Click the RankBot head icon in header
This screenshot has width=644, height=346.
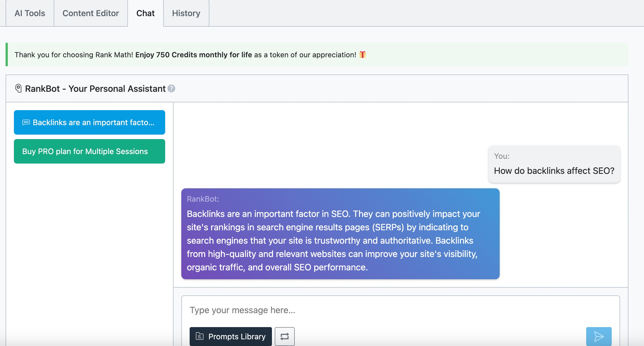click(x=18, y=88)
